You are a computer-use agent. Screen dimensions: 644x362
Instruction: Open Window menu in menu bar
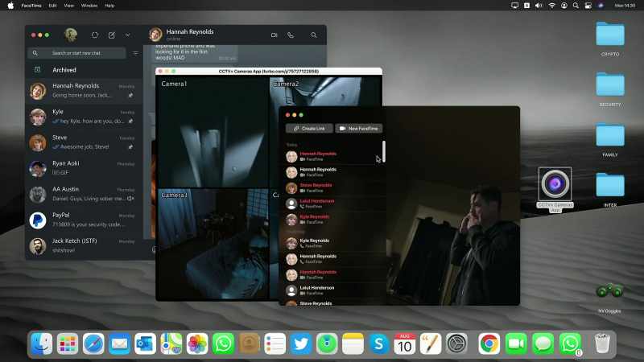click(89, 6)
